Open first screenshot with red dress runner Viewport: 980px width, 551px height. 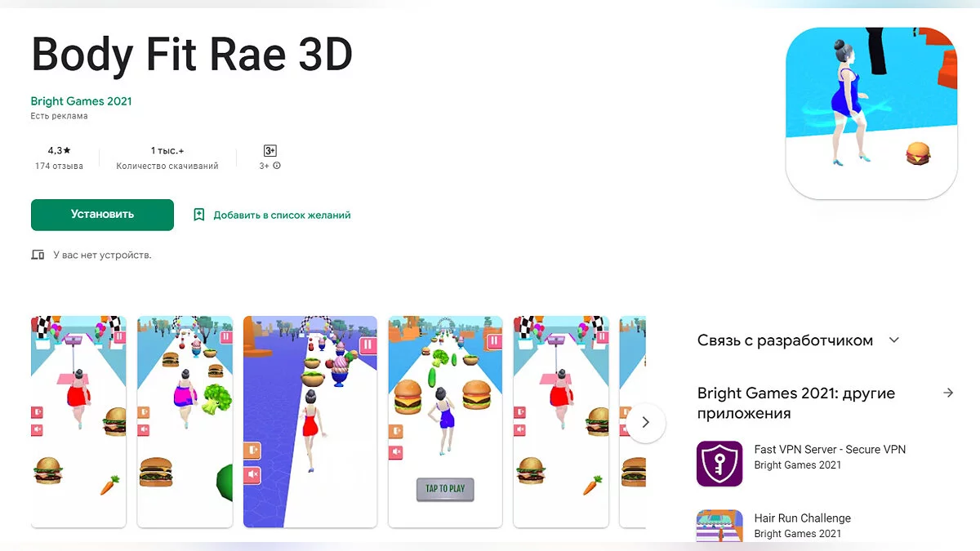click(78, 421)
